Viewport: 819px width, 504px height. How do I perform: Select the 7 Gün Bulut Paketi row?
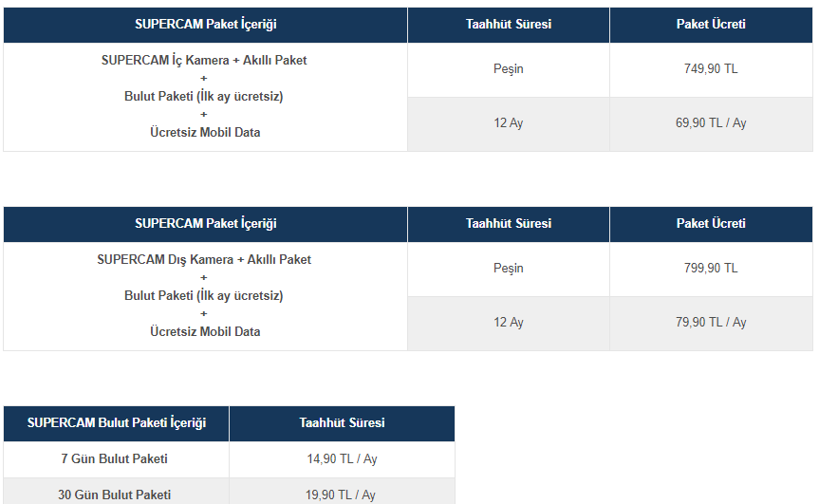coord(229,459)
